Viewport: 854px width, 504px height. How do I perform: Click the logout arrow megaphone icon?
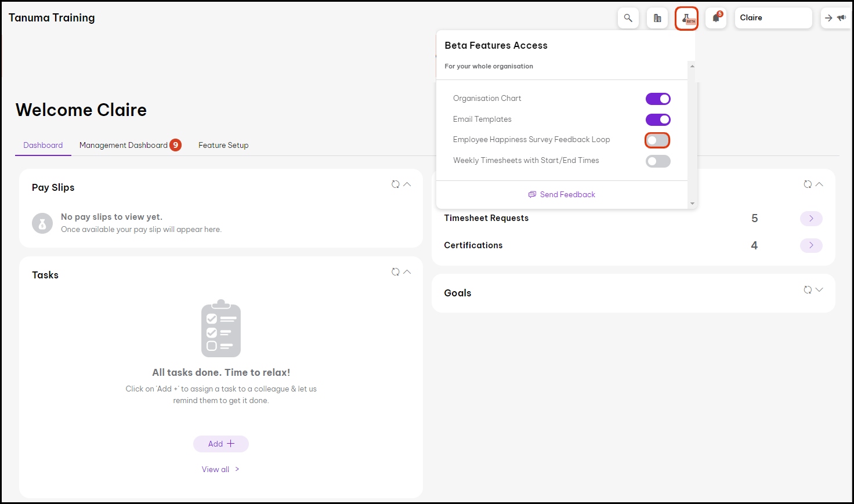point(835,18)
